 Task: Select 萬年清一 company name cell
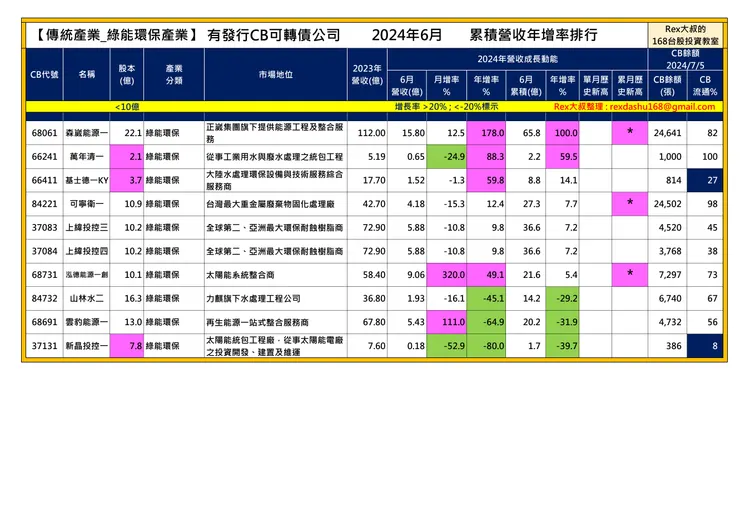click(x=86, y=157)
